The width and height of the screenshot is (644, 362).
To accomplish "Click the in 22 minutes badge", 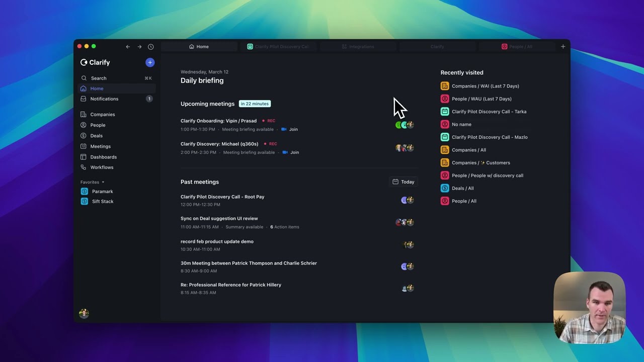I will tap(255, 104).
